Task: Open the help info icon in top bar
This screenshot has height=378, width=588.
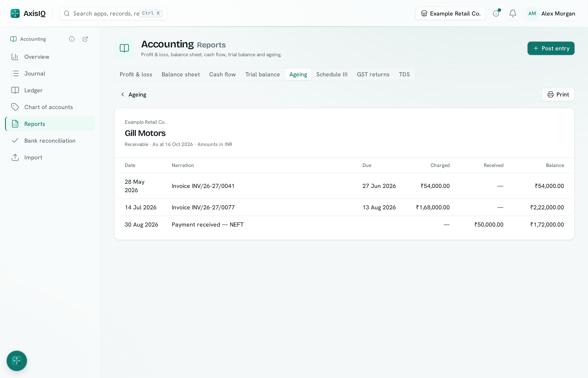Action: tap(496, 13)
